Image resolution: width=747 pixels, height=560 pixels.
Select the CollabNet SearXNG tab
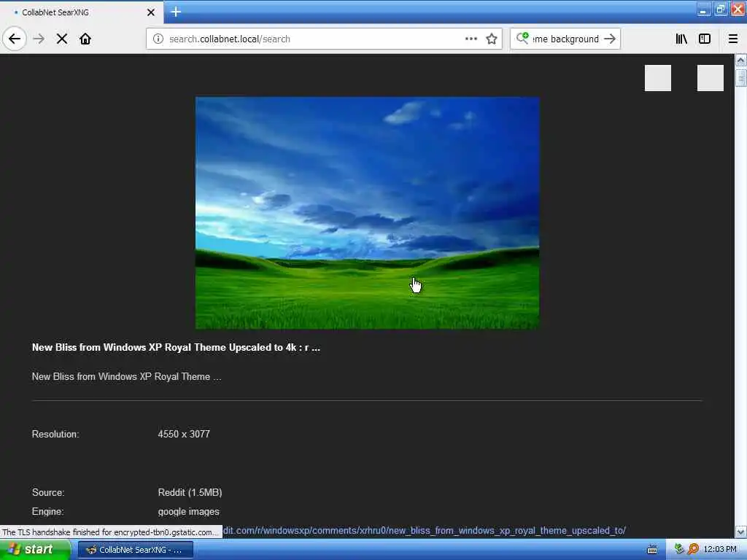[x=82, y=12]
